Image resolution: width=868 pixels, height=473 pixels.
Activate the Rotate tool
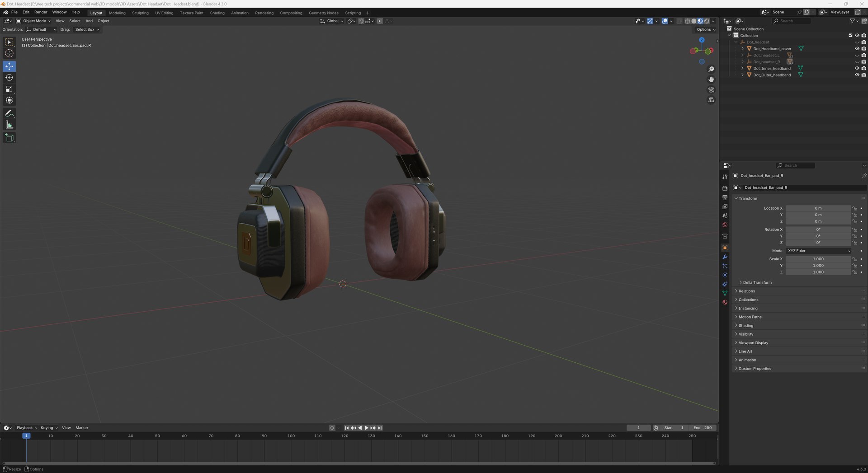point(9,78)
